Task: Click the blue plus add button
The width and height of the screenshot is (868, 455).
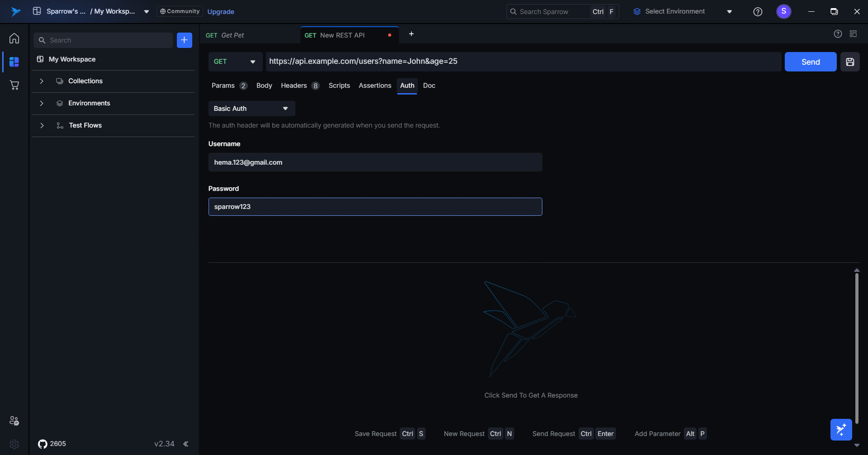Action: click(x=184, y=40)
